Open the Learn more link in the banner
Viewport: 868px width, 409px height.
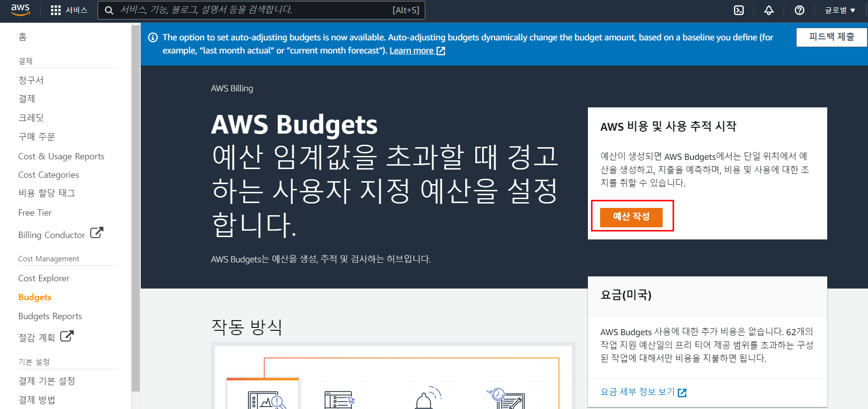tap(412, 51)
